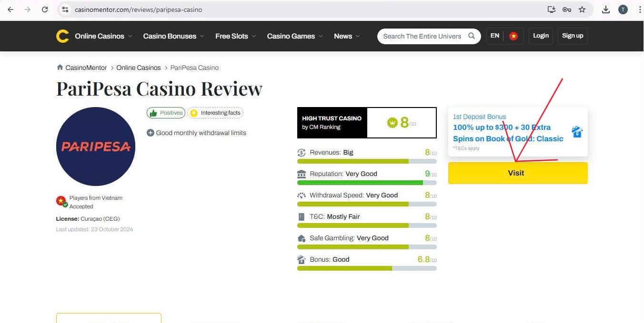
Task: Select the Vietnam flag country icon
Action: 513,36
